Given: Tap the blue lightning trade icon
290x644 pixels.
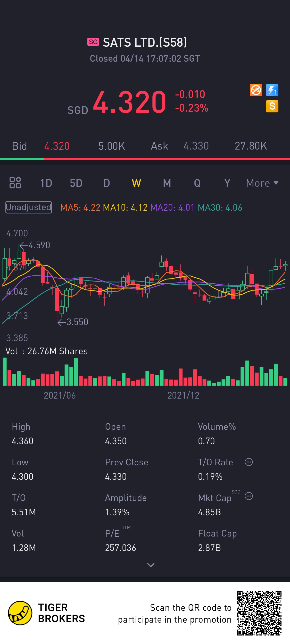Looking at the screenshot, I should [x=272, y=90].
